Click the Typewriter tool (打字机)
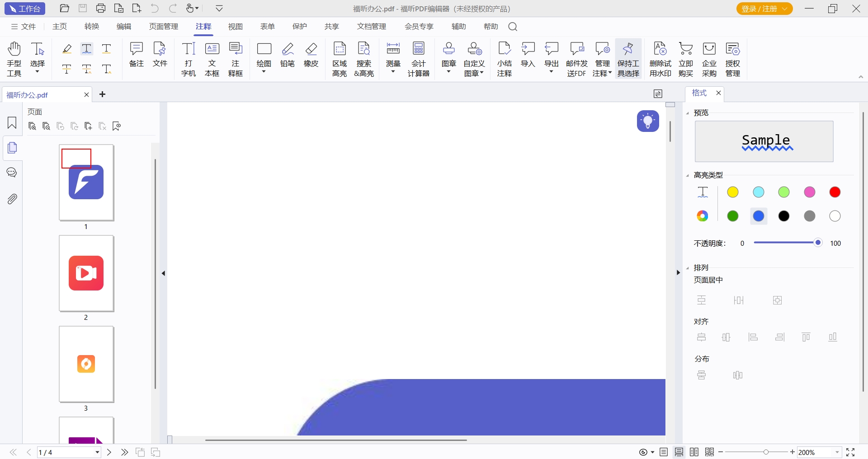 click(x=189, y=59)
